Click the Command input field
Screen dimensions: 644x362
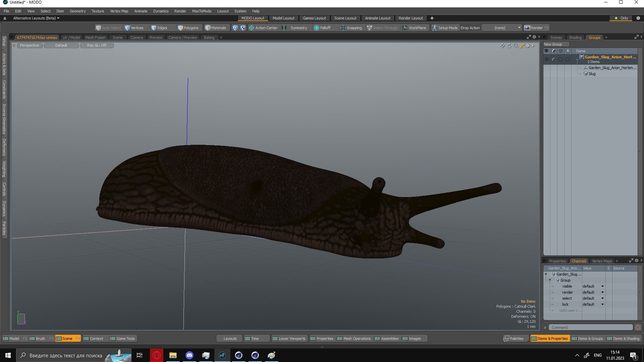pos(591,327)
